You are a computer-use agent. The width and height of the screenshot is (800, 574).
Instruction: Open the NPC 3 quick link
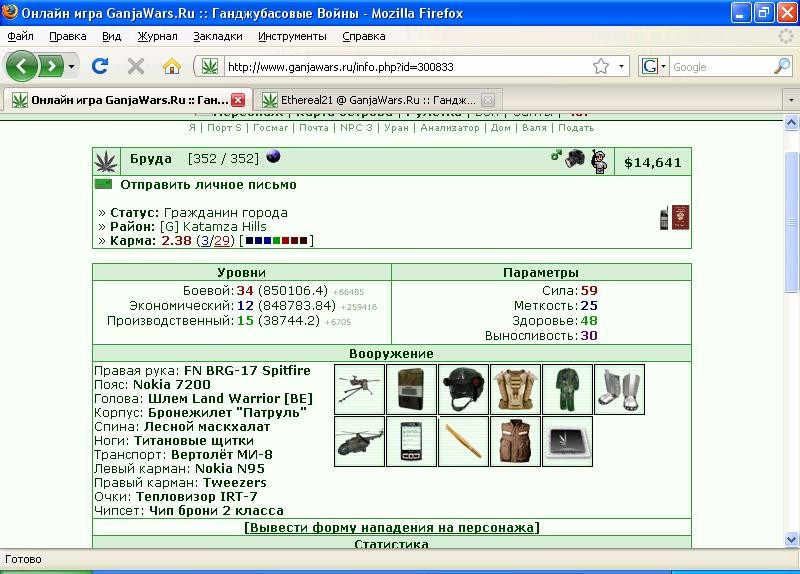click(357, 128)
